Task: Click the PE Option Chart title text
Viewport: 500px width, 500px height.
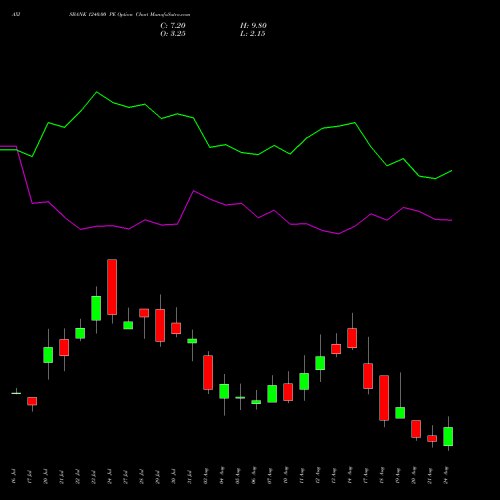Action: [130, 15]
